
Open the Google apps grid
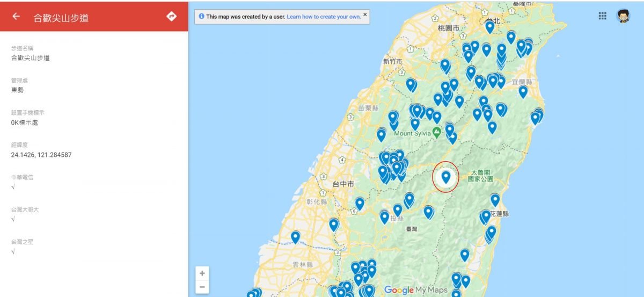(602, 16)
